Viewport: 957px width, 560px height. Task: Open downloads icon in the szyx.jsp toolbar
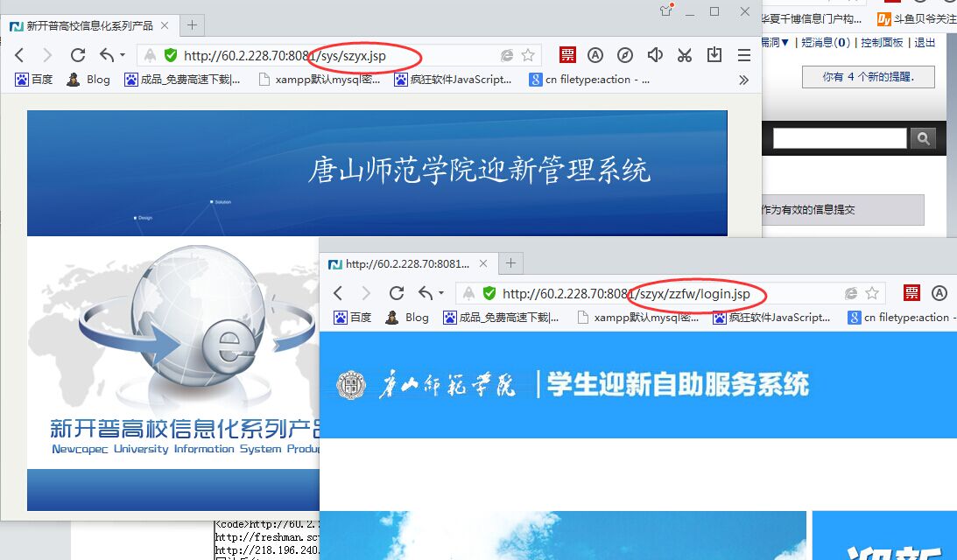tap(714, 55)
